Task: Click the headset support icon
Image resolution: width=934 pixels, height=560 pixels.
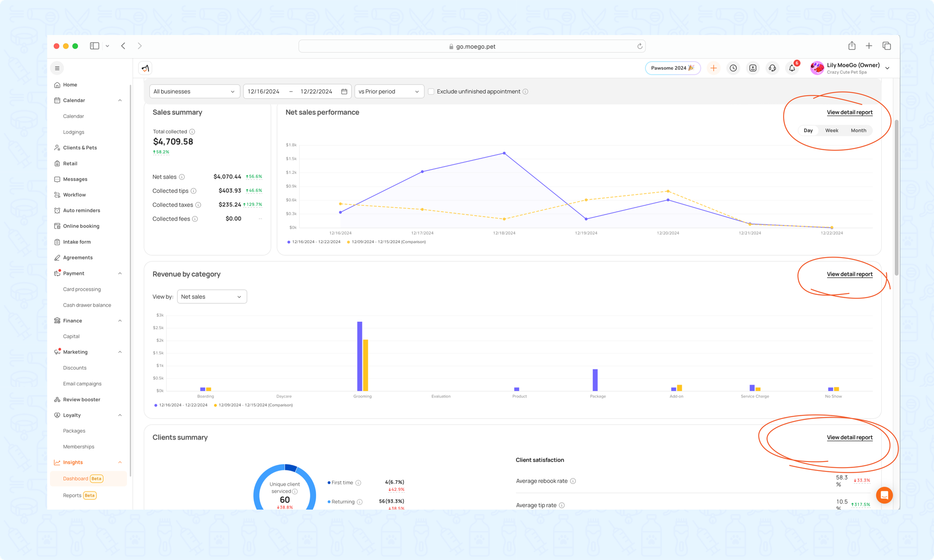Action: point(772,68)
